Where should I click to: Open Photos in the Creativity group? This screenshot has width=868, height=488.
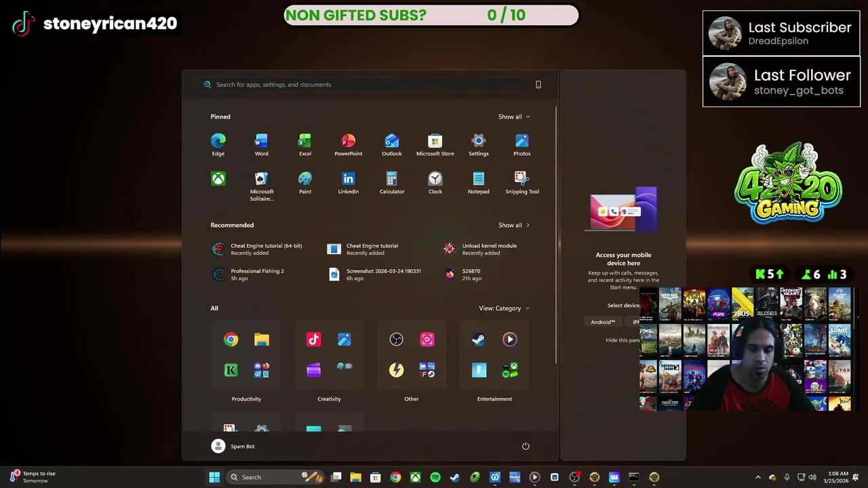pyautogui.click(x=344, y=340)
